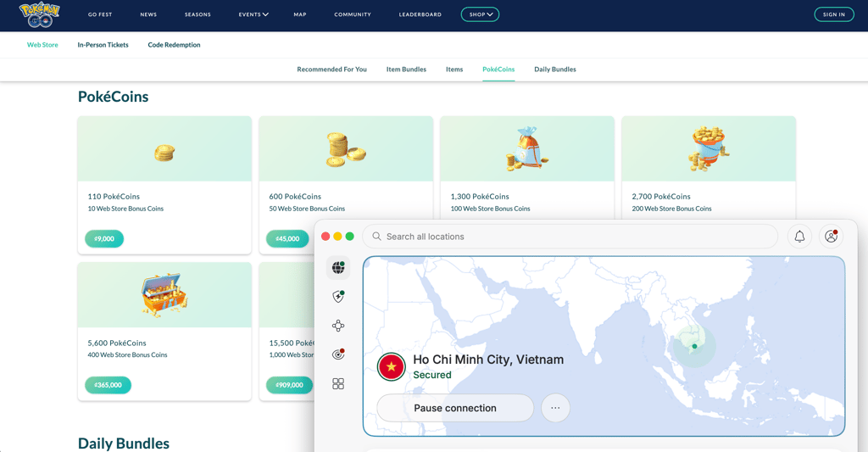Jump to Items section
The width and height of the screenshot is (868, 452).
pos(454,70)
